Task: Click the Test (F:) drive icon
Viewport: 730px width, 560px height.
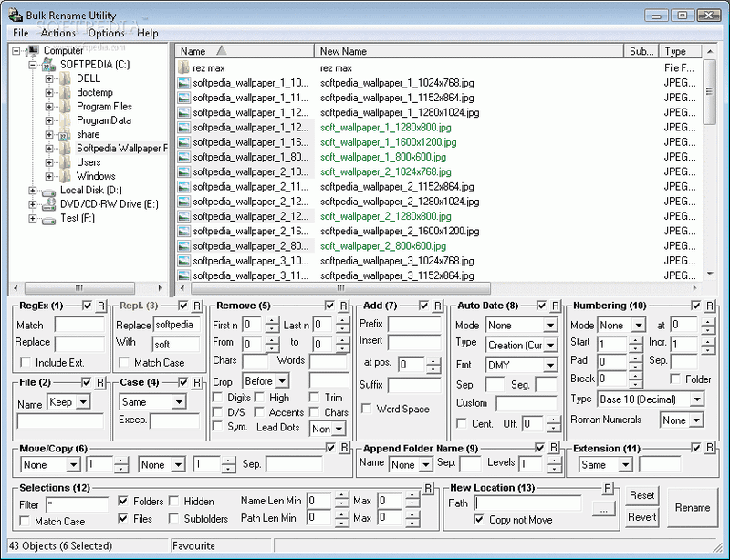Action: (x=49, y=219)
